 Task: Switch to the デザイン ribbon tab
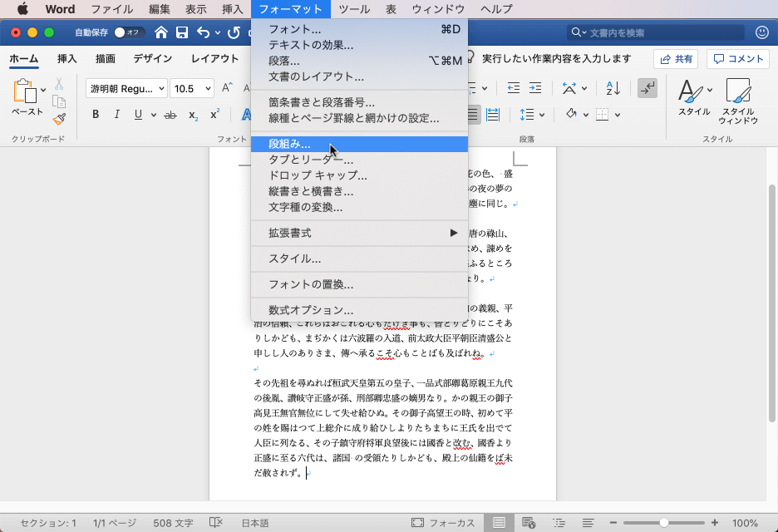click(x=153, y=58)
